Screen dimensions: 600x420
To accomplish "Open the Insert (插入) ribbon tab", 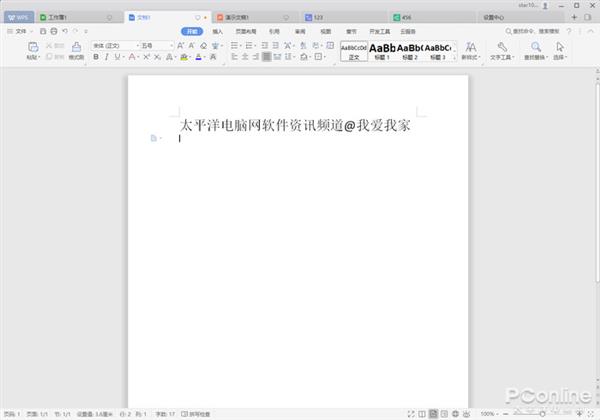I will pos(217,31).
